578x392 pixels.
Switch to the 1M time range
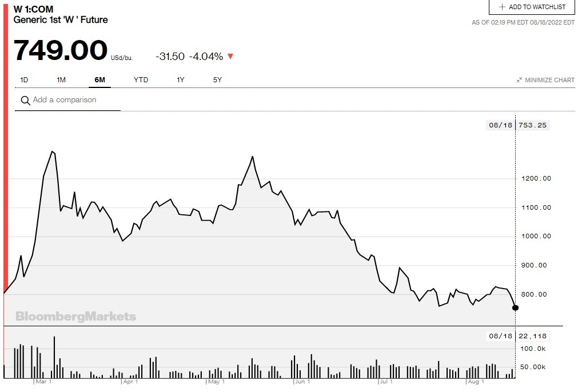point(61,80)
